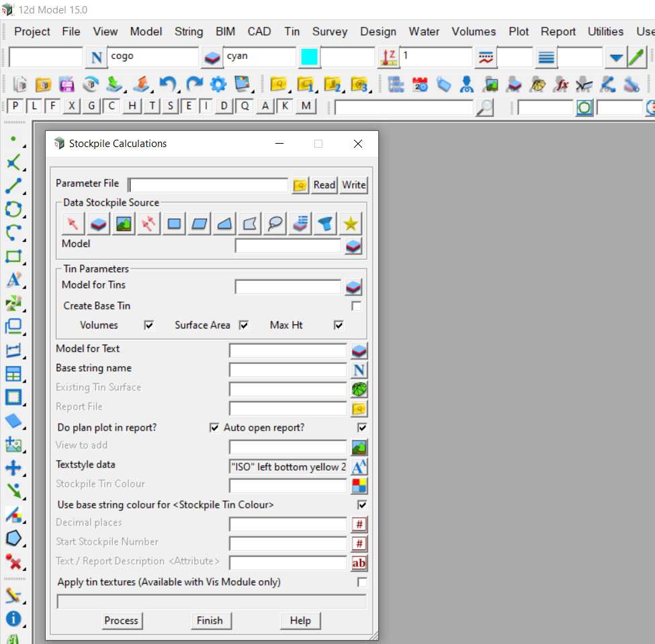Open the Base string name chooser
The height and width of the screenshot is (644, 655).
(x=359, y=369)
